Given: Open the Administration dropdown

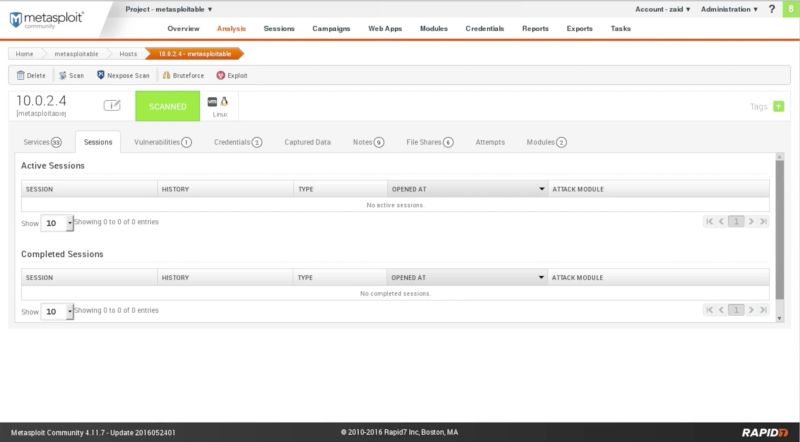Looking at the screenshot, I should point(729,9).
